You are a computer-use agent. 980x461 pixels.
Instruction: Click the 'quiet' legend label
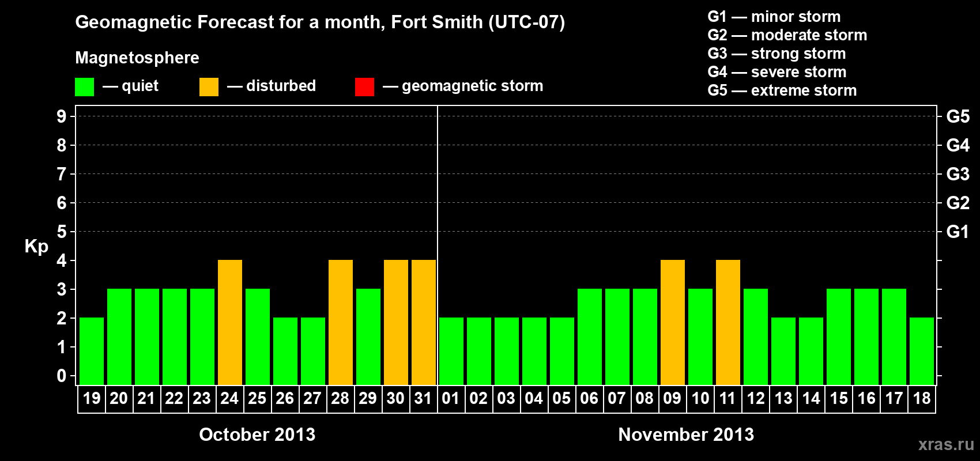[140, 86]
